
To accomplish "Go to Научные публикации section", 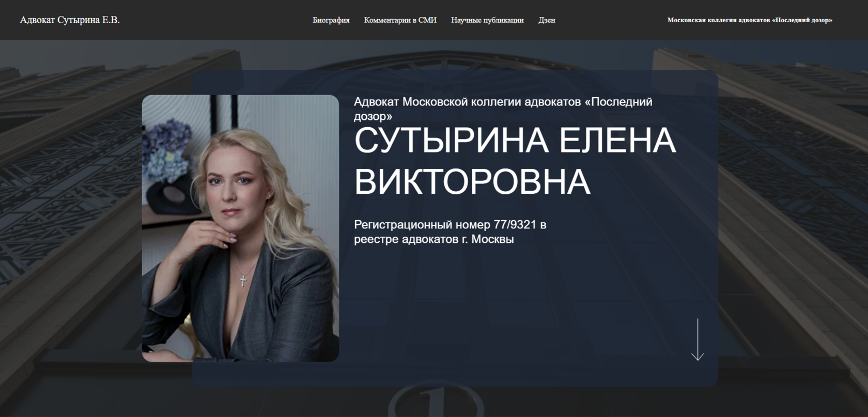I will [487, 20].
